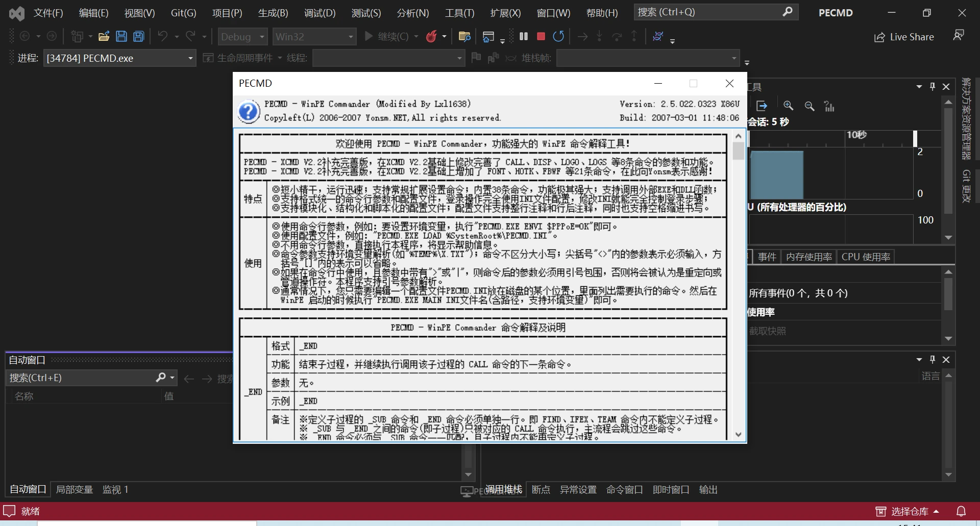Click PECMD window vertical scrollbar thumb
This screenshot has height=526, width=980.
tap(738, 152)
